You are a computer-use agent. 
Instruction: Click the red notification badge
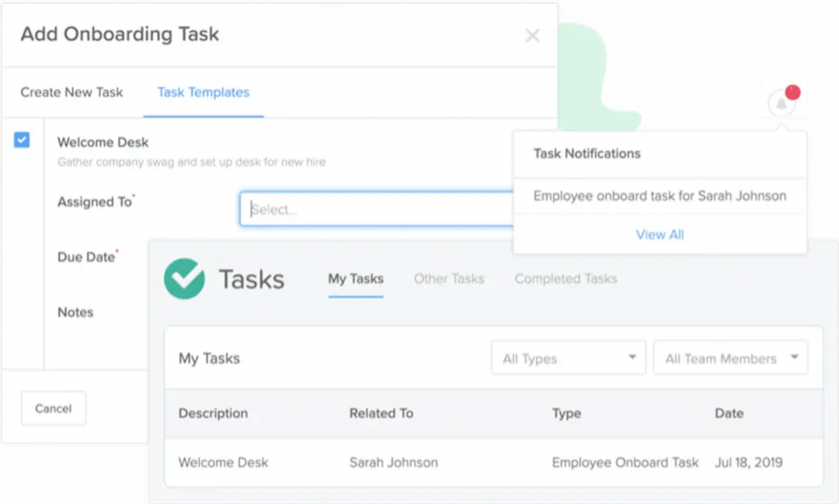point(793,91)
